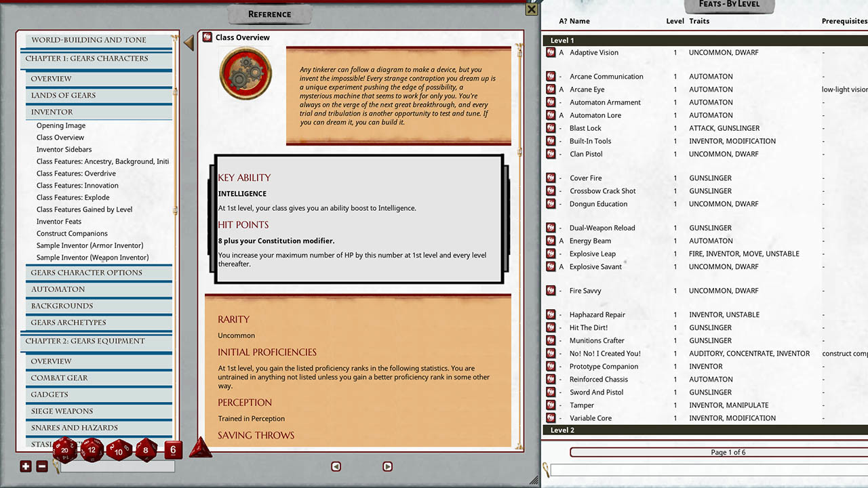This screenshot has height=488, width=868.
Task: Roll the six-sided die
Action: [x=173, y=450]
